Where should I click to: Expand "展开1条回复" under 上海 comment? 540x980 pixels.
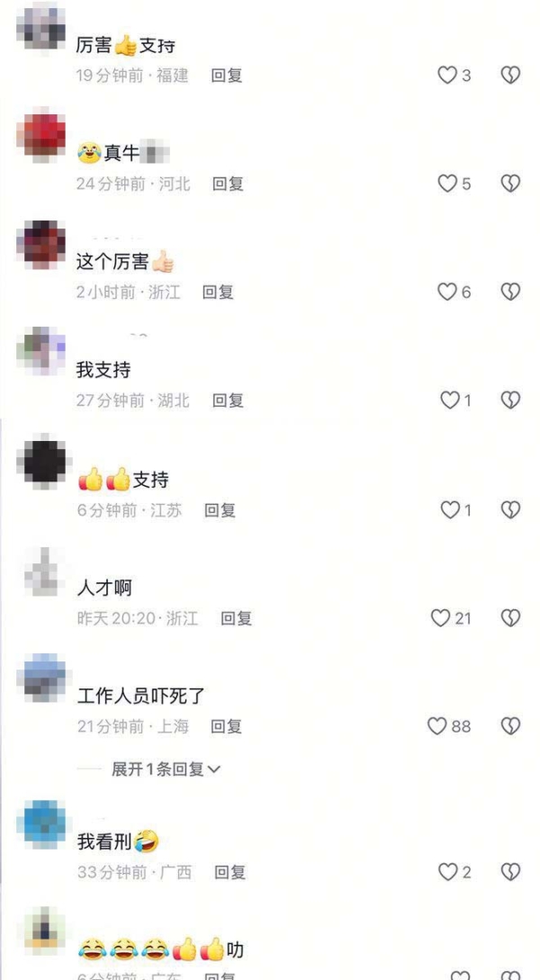[x=166, y=769]
